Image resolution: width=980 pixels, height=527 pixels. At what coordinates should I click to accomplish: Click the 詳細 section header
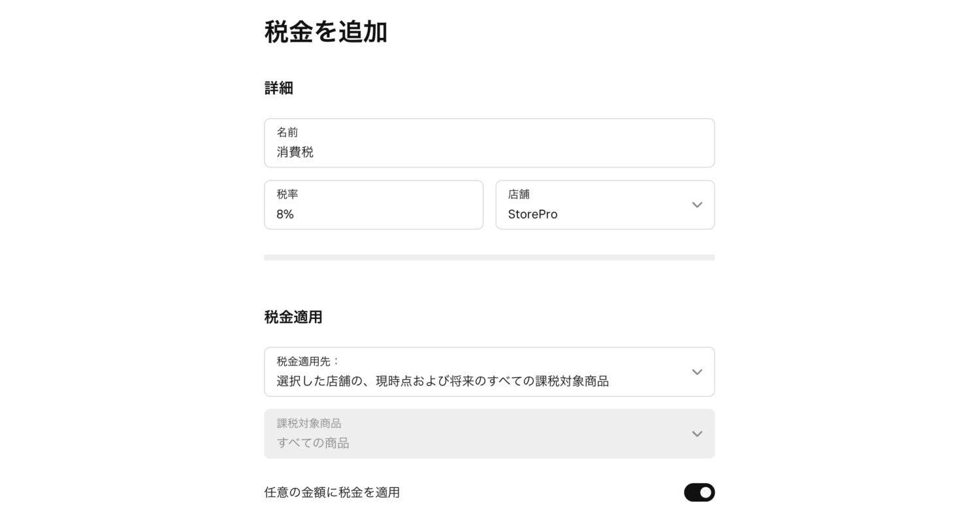coord(278,88)
